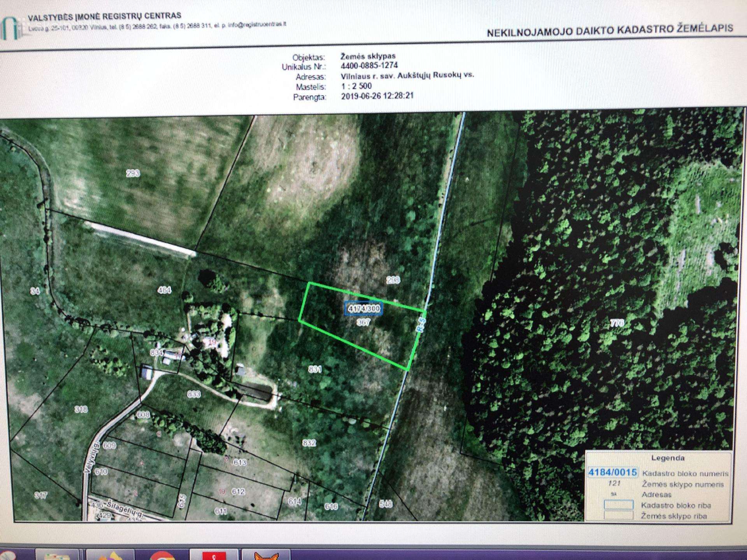
Task: Click the Kadastro bloko riba legend swatch
Action: (x=618, y=505)
